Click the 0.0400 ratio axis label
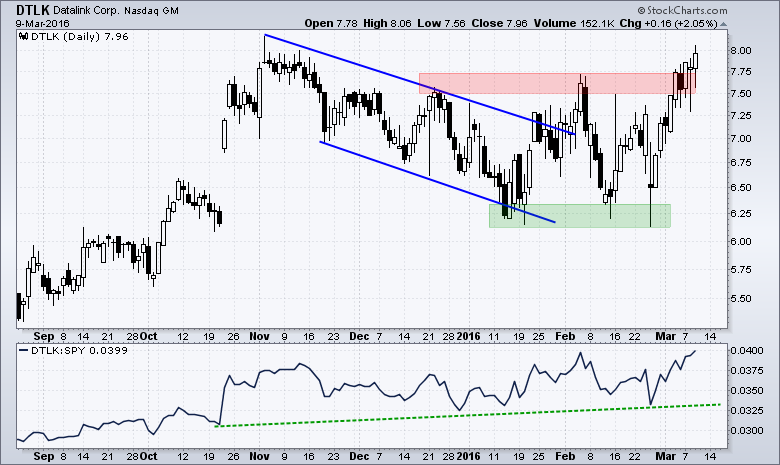The height and width of the screenshot is (465, 780). [747, 351]
